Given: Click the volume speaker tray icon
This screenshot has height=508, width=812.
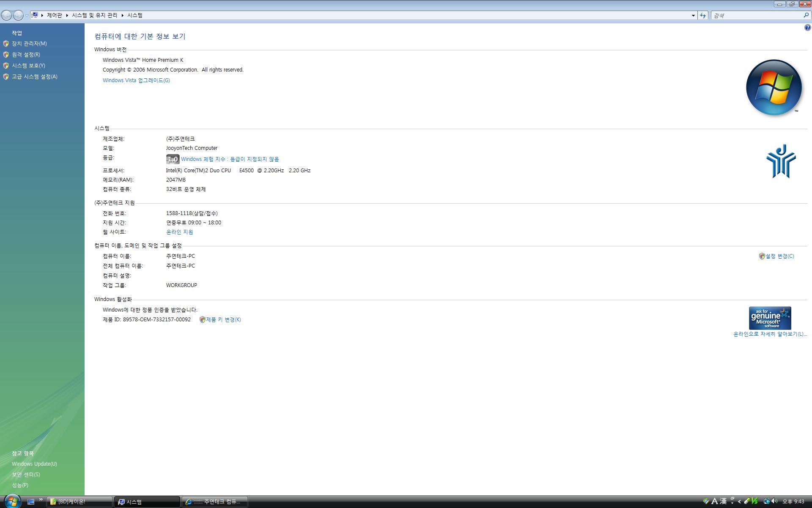Looking at the screenshot, I should [x=774, y=501].
